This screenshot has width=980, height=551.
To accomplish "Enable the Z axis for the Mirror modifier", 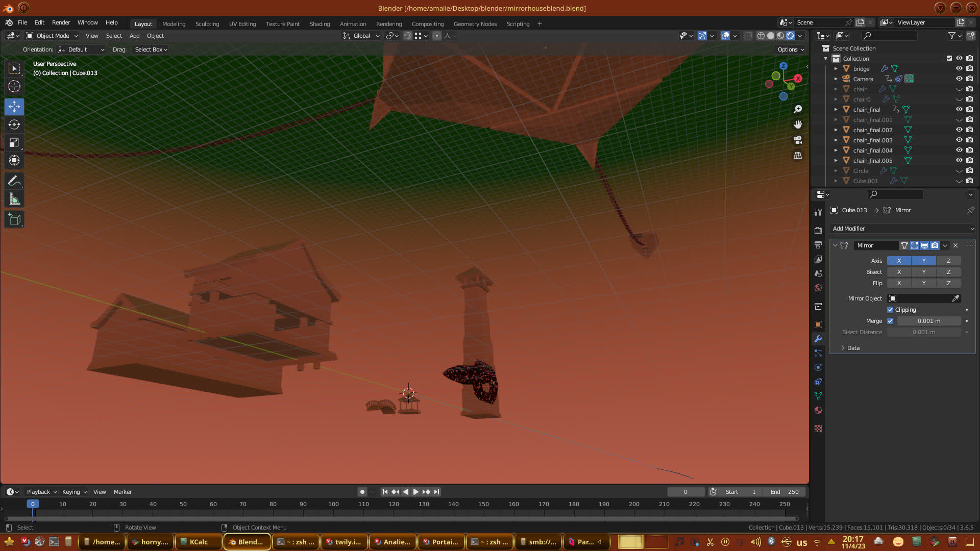I will pyautogui.click(x=948, y=261).
